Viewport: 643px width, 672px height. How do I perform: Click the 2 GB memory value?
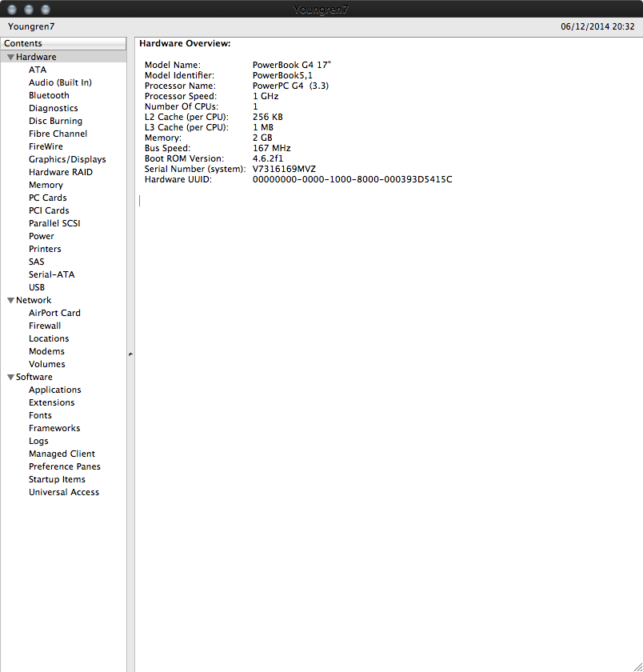coord(262,138)
